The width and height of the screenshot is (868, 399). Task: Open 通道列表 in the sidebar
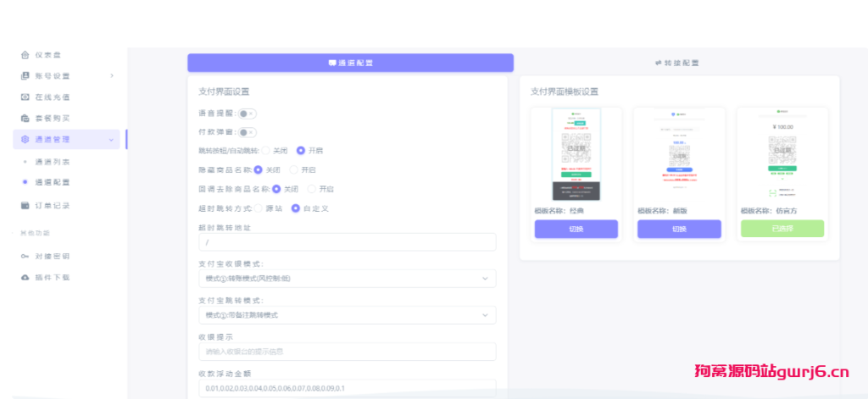click(x=53, y=162)
